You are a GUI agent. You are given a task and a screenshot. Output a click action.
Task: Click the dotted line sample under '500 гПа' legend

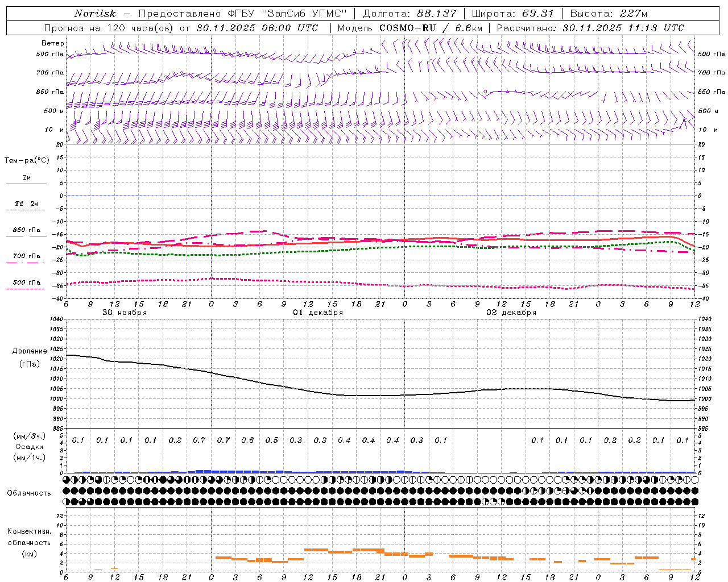point(26,289)
